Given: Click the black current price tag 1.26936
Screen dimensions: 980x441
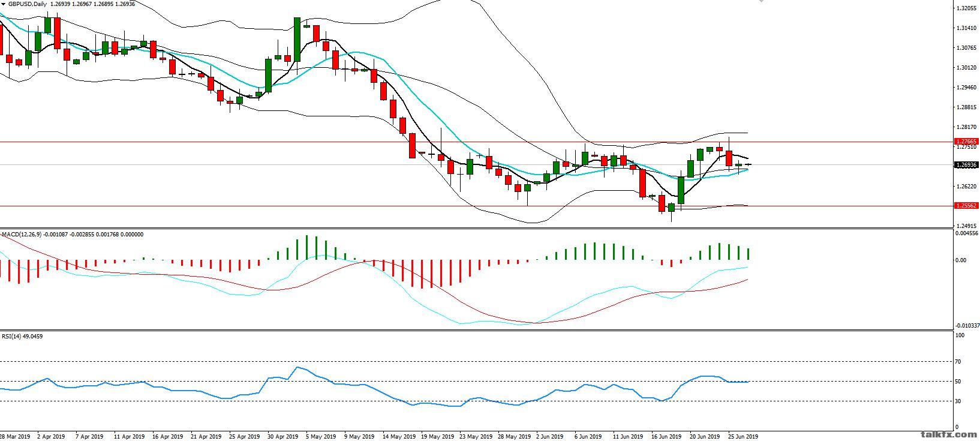Looking at the screenshot, I should (x=966, y=164).
